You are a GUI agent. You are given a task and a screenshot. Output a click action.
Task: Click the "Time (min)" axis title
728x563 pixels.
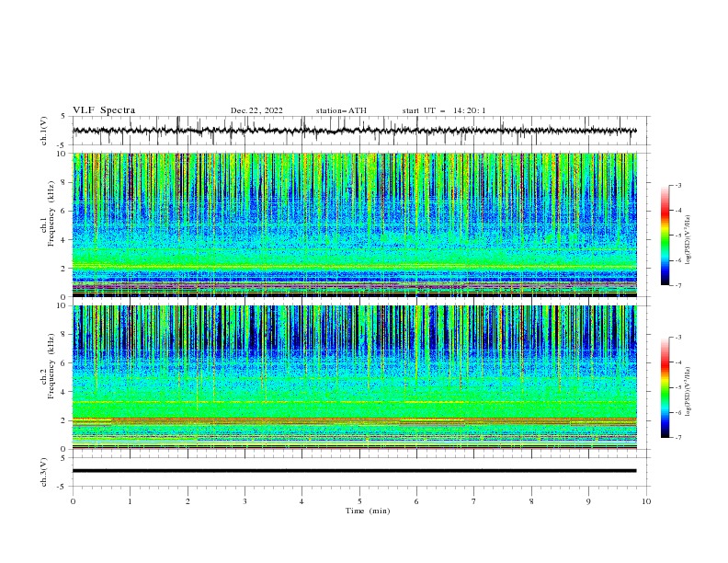(x=368, y=511)
